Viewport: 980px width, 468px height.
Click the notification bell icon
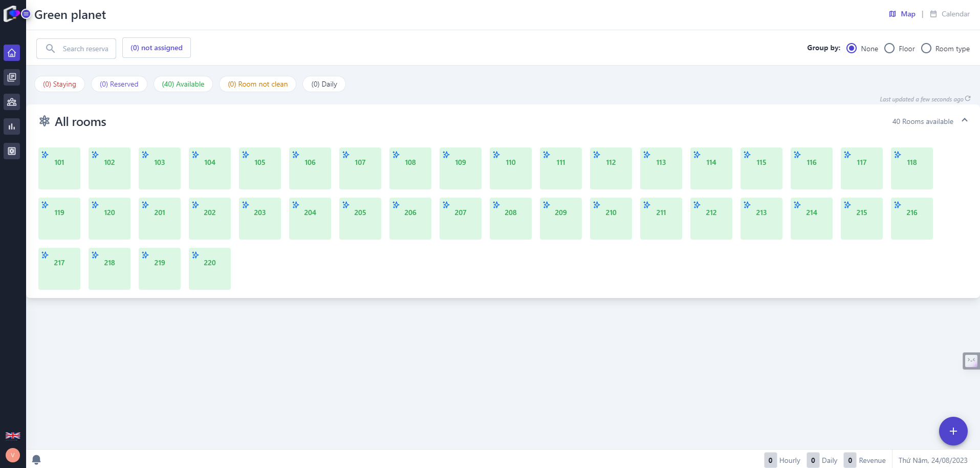point(36,459)
